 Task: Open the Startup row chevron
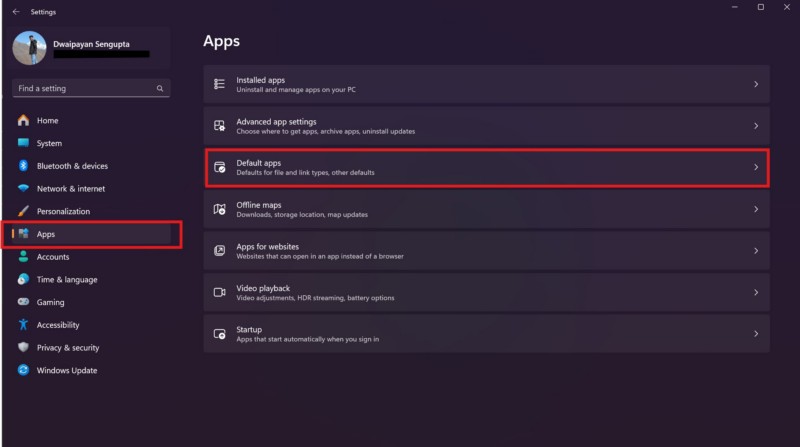(756, 334)
